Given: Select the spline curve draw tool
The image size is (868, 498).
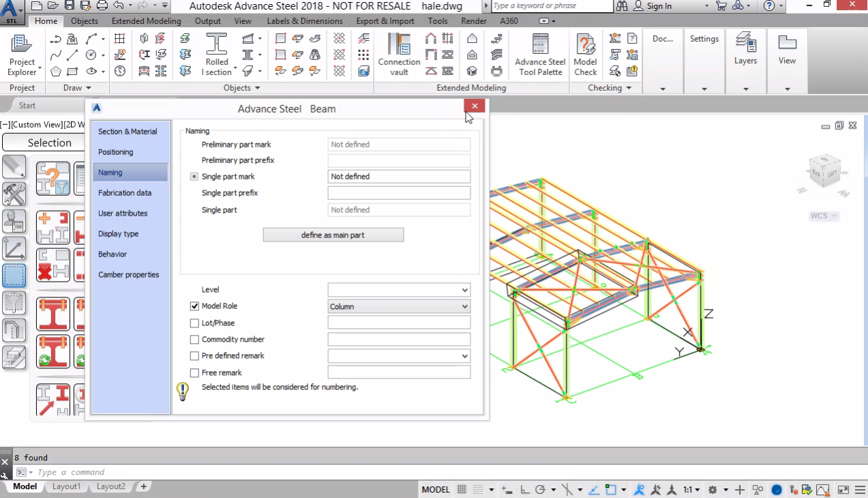Looking at the screenshot, I should tap(55, 55).
